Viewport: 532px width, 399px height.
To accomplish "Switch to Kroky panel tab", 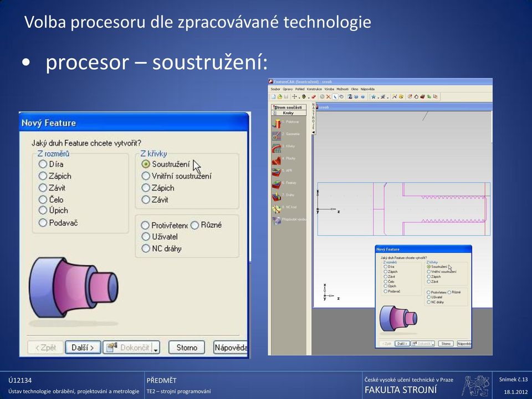I will (288, 113).
